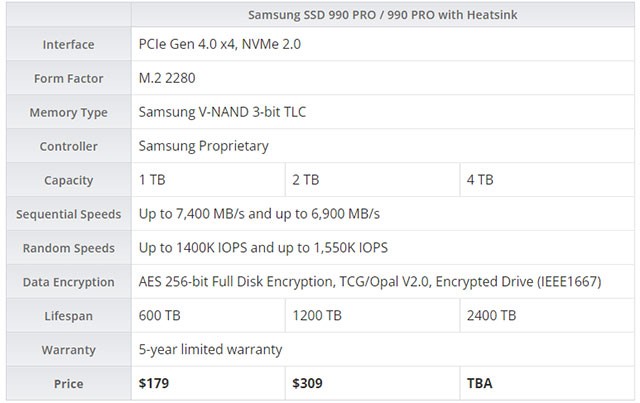The width and height of the screenshot is (640, 403).
Task: Click the Samsung Proprietary controller value
Action: pos(204,147)
